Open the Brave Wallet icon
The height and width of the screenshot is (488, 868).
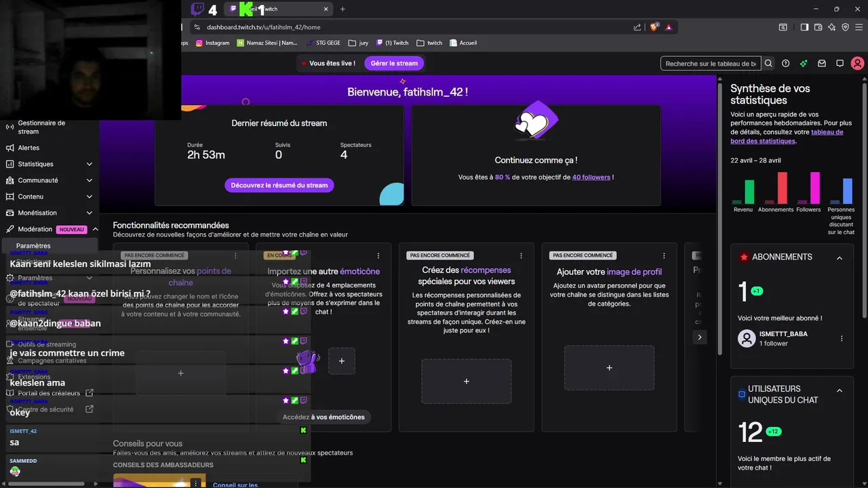pyautogui.click(x=818, y=27)
